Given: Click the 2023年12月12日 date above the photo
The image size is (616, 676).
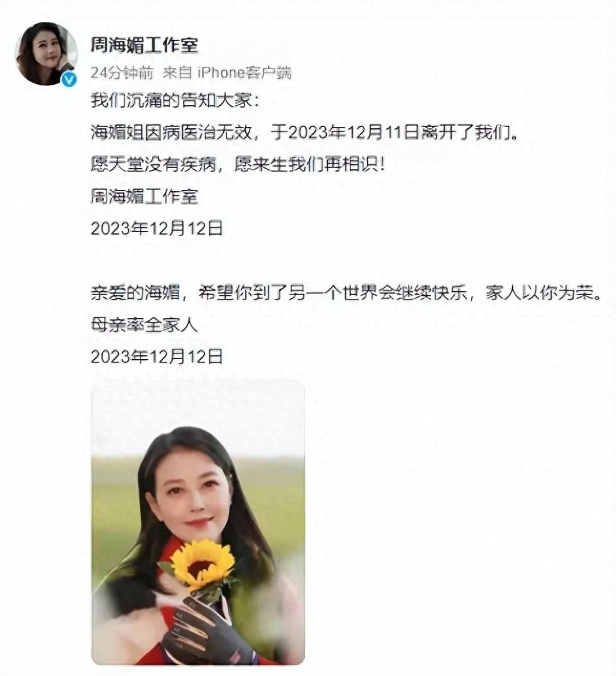Looking at the screenshot, I should pos(157,357).
